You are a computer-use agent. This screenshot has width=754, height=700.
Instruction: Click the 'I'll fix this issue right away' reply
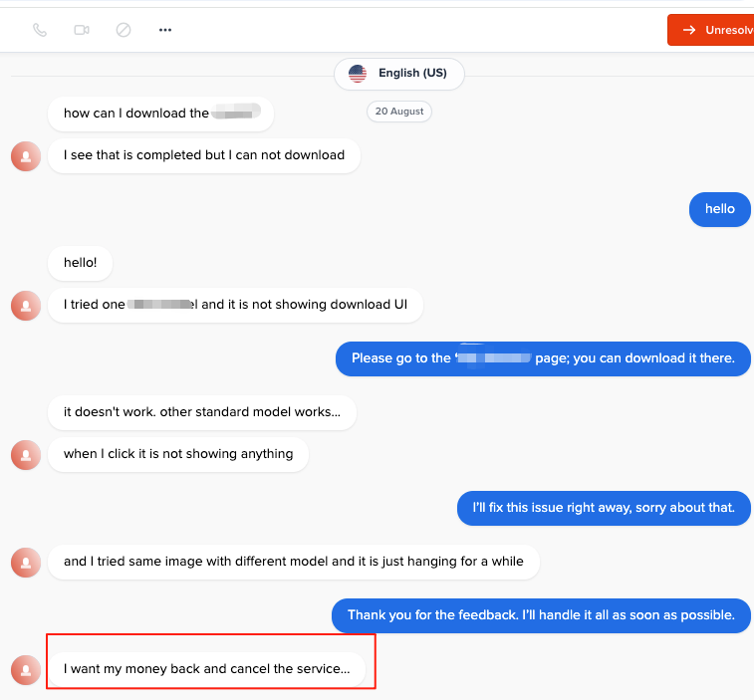click(604, 508)
